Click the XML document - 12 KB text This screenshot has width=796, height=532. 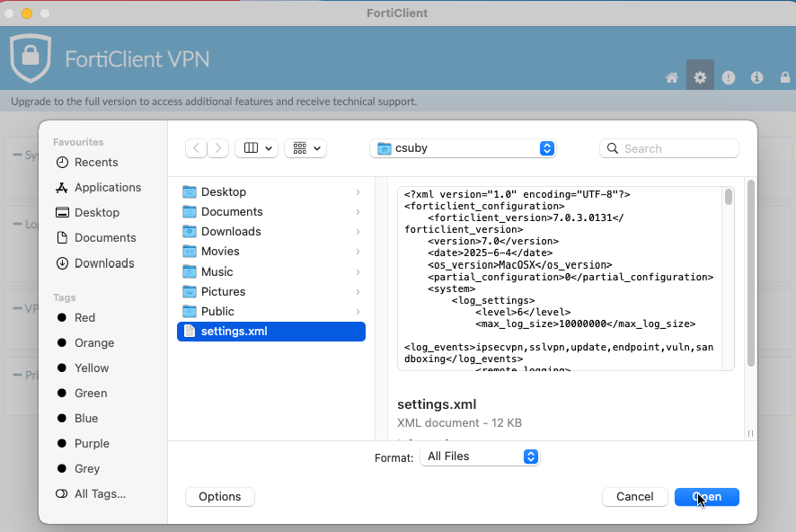459,423
